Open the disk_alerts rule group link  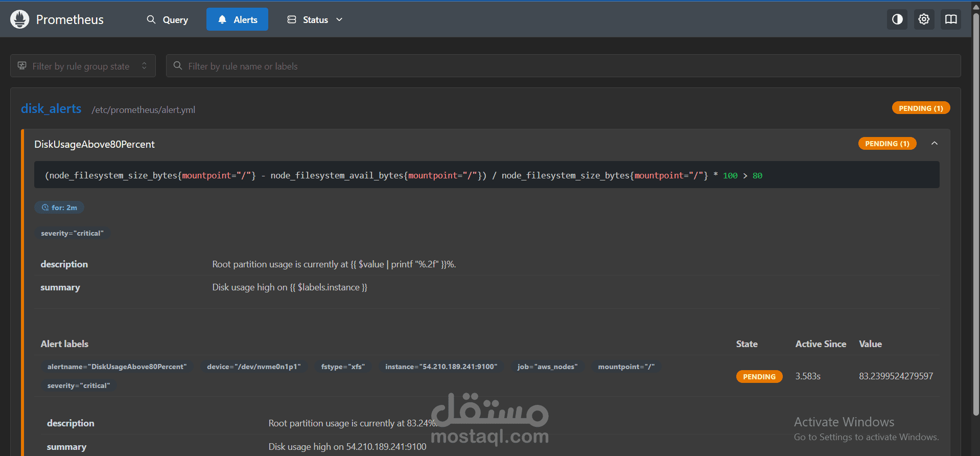click(51, 109)
